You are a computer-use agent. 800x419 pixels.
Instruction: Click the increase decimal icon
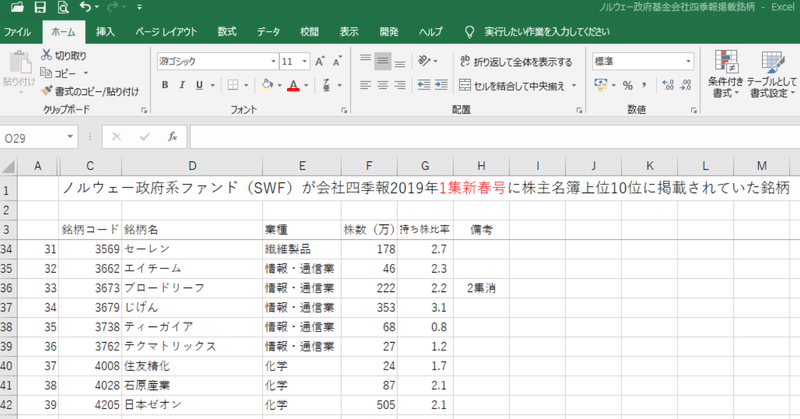pos(668,85)
